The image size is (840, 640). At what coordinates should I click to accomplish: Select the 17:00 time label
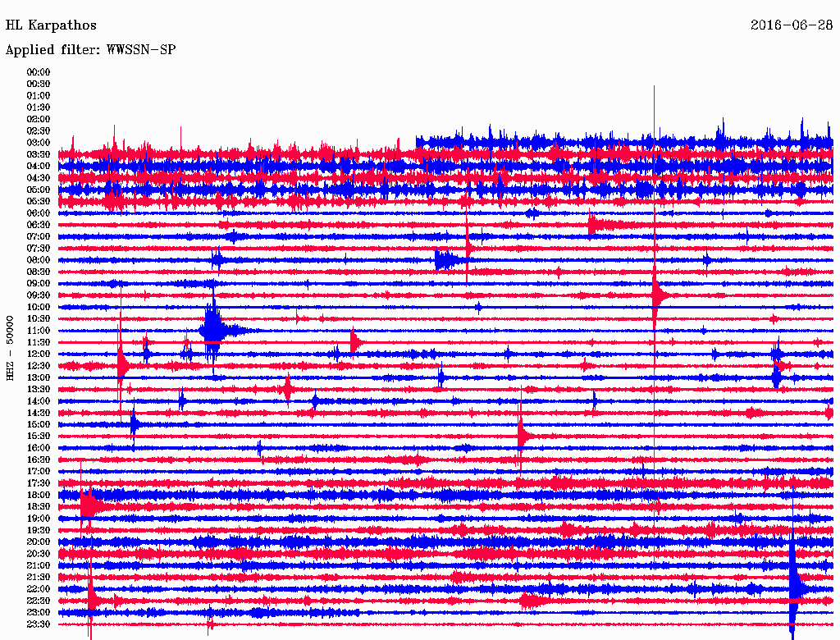[x=38, y=471]
